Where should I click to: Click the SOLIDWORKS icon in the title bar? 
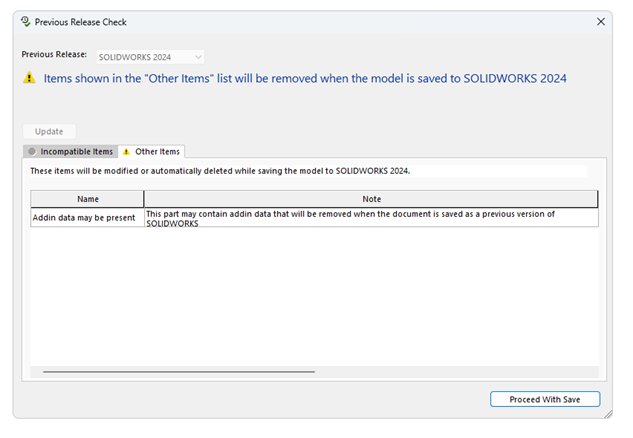(x=25, y=22)
